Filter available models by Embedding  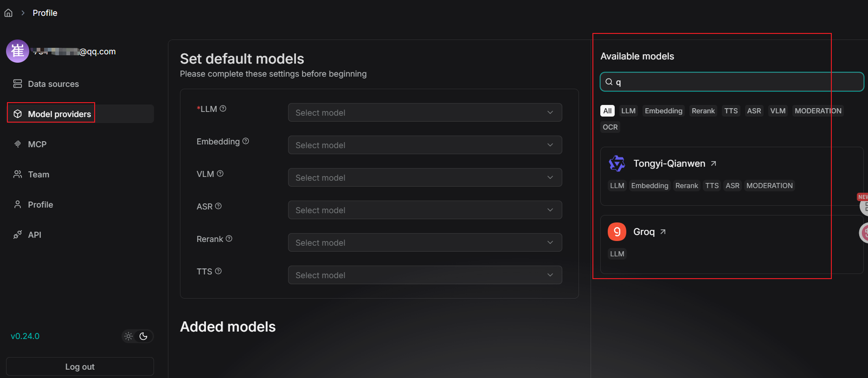click(x=663, y=111)
